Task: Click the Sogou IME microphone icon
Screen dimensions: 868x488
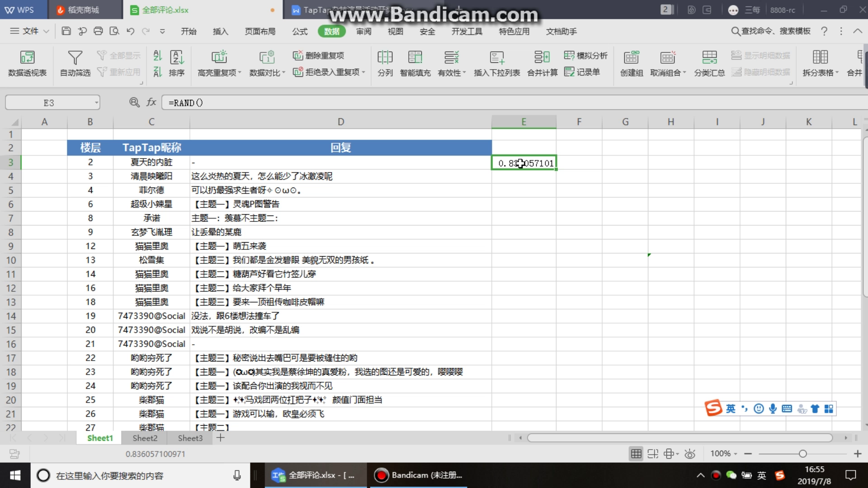Action: tap(773, 409)
